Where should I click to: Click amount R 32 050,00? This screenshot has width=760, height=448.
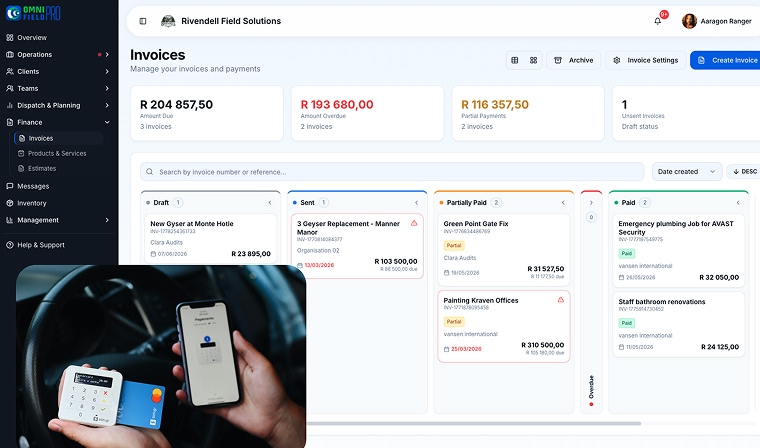coord(719,277)
